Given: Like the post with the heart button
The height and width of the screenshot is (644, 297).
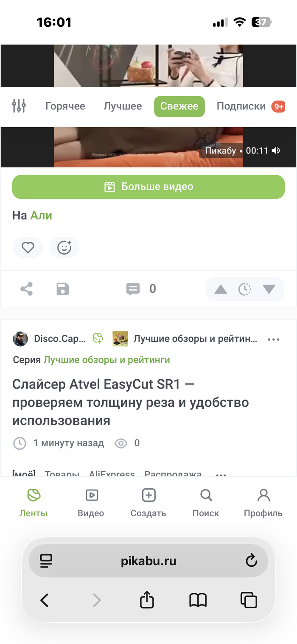Looking at the screenshot, I should click(28, 247).
